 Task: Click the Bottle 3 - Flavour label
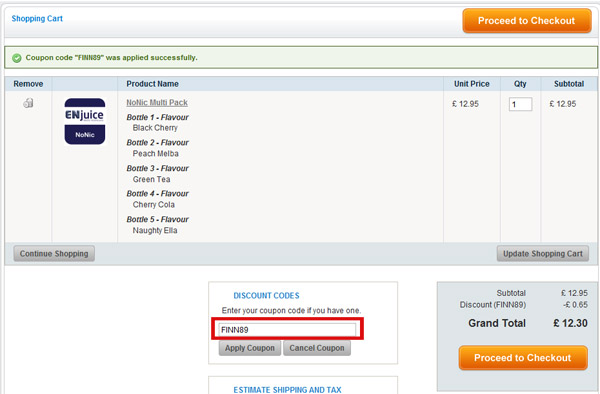coord(158,168)
